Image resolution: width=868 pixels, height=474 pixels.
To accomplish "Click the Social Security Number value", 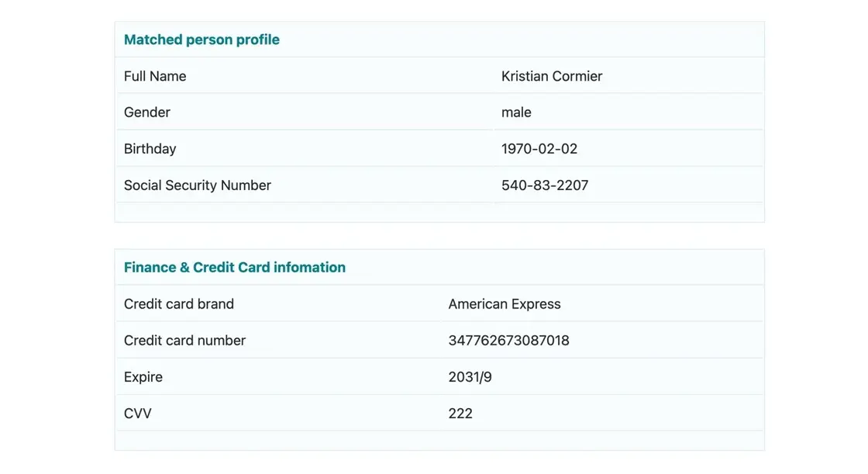I will pyautogui.click(x=545, y=185).
